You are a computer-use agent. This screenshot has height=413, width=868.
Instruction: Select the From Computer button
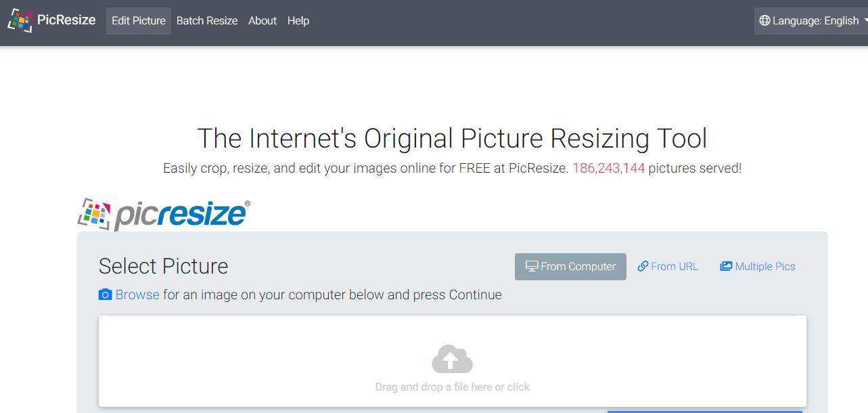tap(570, 267)
